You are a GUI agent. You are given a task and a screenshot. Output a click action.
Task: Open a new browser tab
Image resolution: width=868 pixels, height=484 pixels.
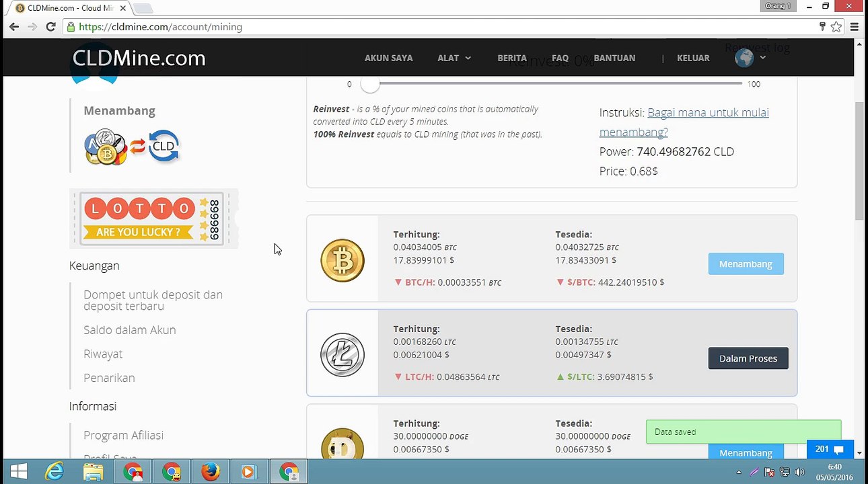143,8
